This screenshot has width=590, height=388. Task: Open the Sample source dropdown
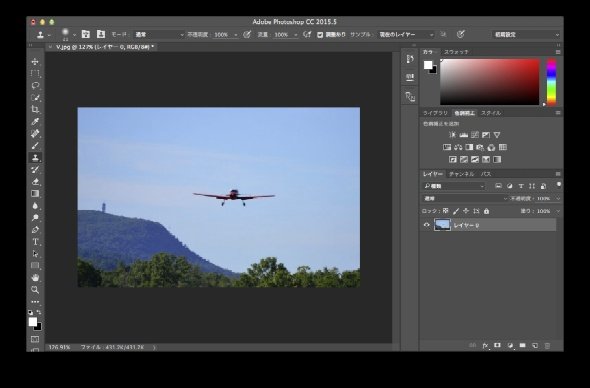[x=406, y=35]
